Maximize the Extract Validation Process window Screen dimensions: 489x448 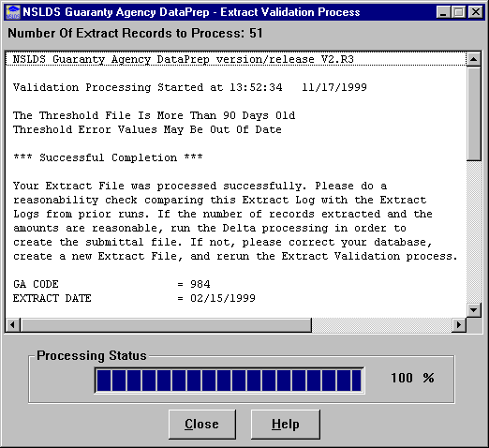[x=458, y=12]
